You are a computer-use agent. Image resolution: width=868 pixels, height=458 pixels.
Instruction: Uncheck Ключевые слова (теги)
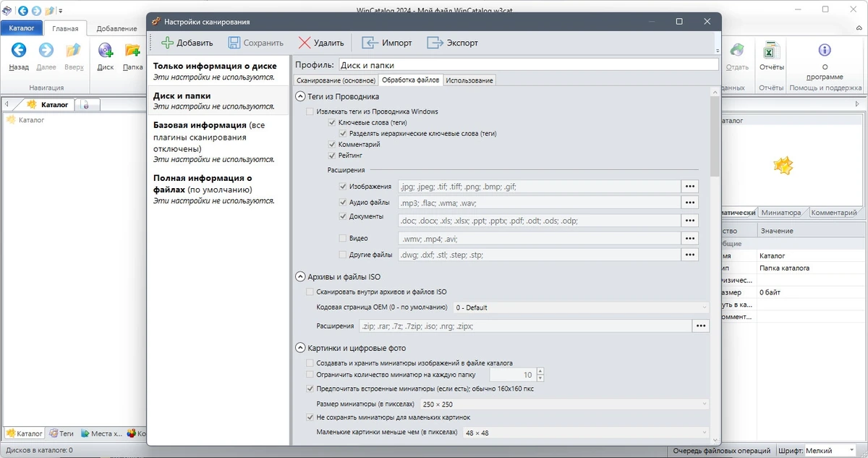coord(332,123)
